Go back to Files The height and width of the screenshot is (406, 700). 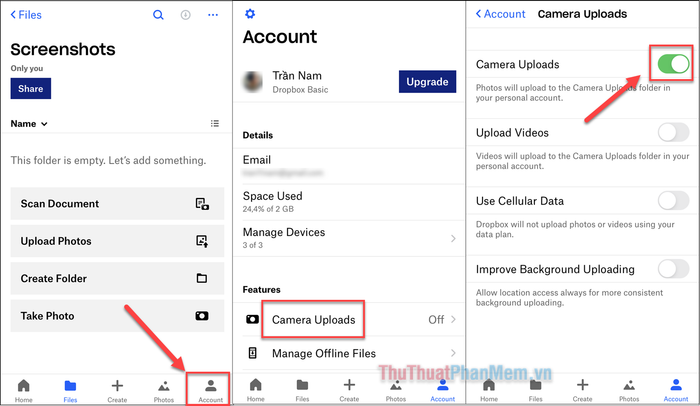pyautogui.click(x=26, y=15)
